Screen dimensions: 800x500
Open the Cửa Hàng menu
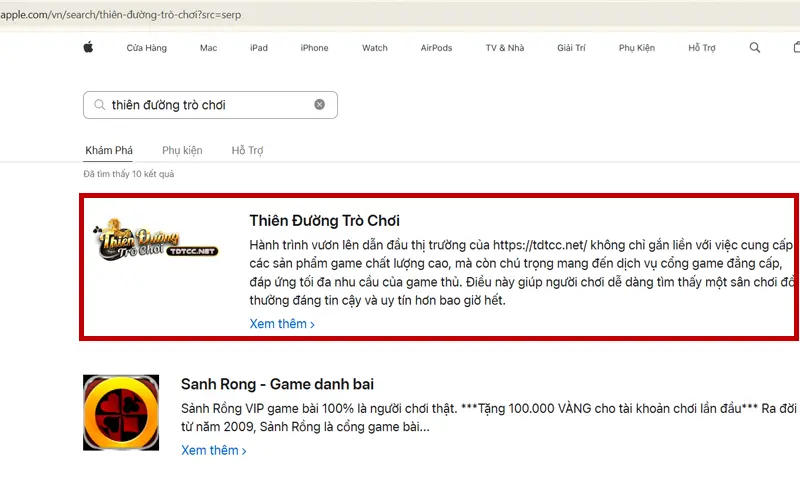tap(146, 48)
